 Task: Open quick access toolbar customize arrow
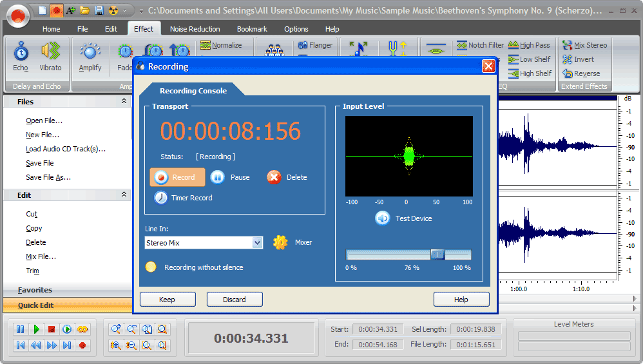(x=141, y=11)
